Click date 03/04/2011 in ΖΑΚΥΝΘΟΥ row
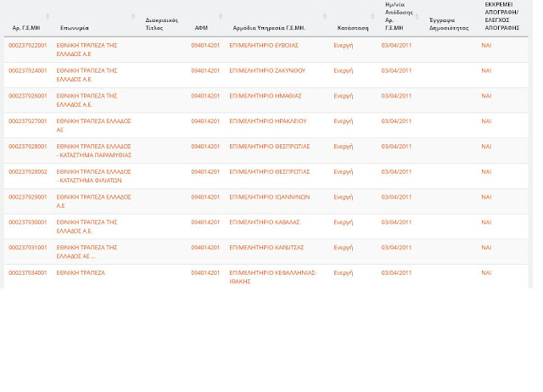 [396, 70]
